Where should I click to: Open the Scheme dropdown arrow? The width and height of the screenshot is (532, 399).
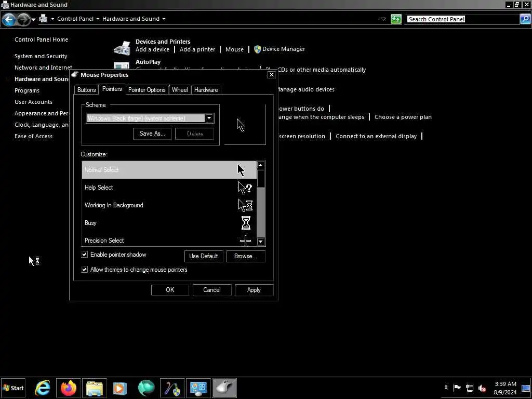(x=209, y=118)
